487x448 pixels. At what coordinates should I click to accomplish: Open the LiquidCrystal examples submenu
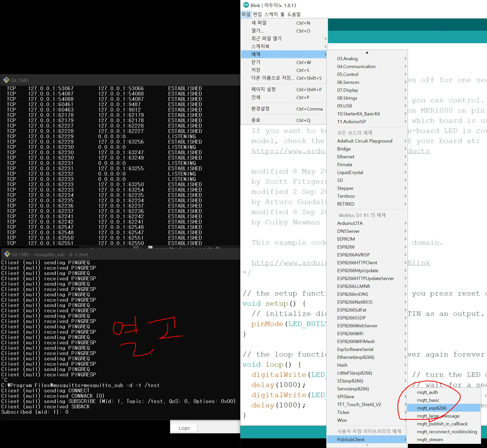coord(367,173)
